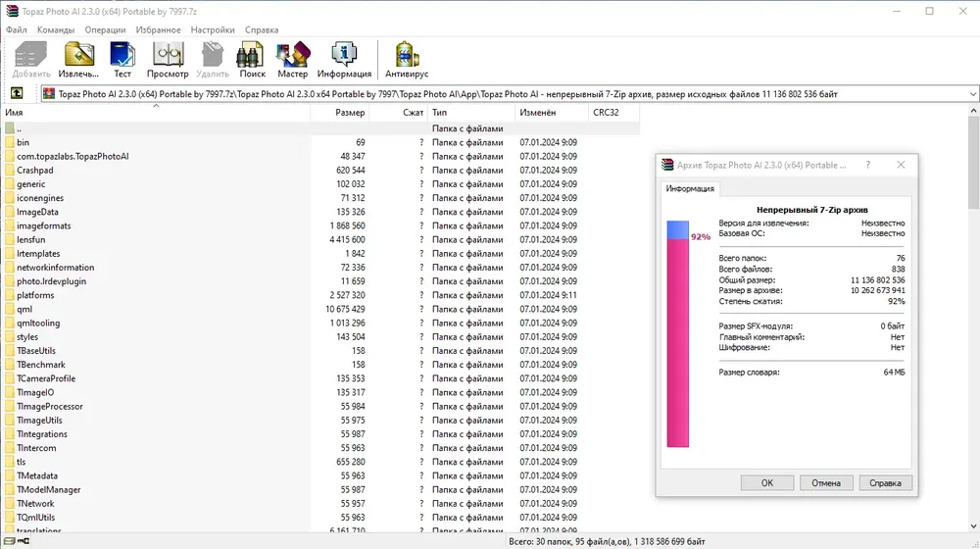980x549 pixels.
Task: Confirm the archive dialog with OK
Action: [767, 482]
